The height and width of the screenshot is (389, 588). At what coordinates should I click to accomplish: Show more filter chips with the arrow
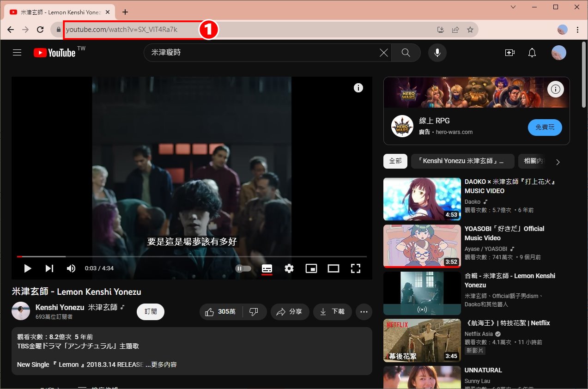[x=558, y=162]
